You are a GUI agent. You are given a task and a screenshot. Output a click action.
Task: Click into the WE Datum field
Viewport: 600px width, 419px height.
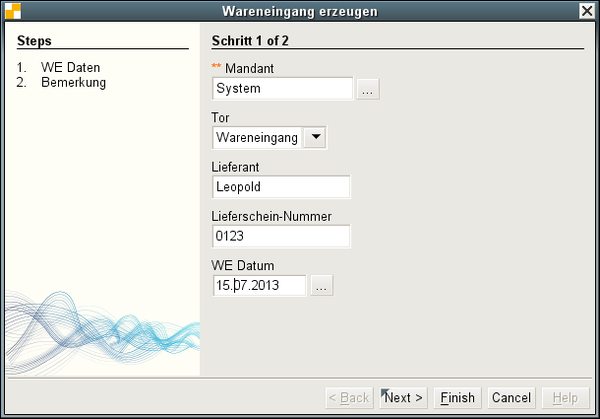pos(259,285)
